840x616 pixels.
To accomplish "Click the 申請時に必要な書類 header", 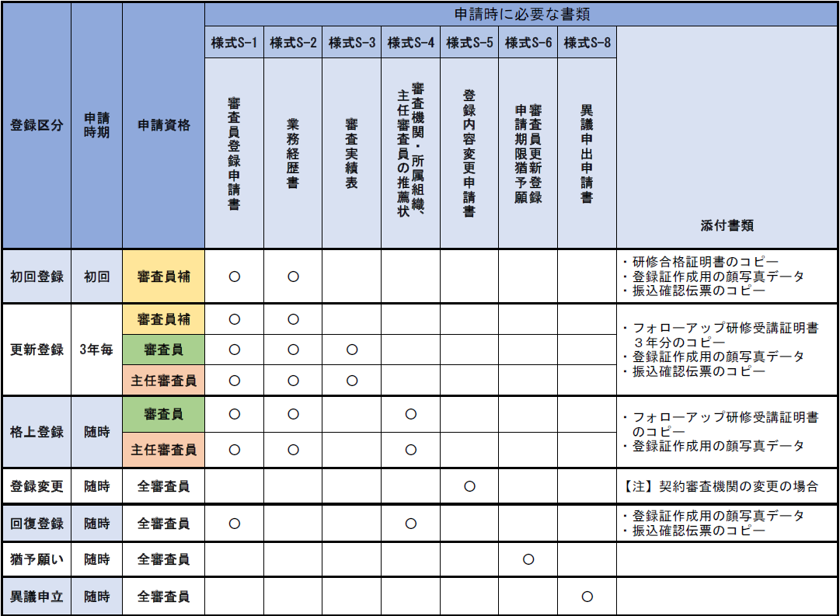I will pos(521,14).
